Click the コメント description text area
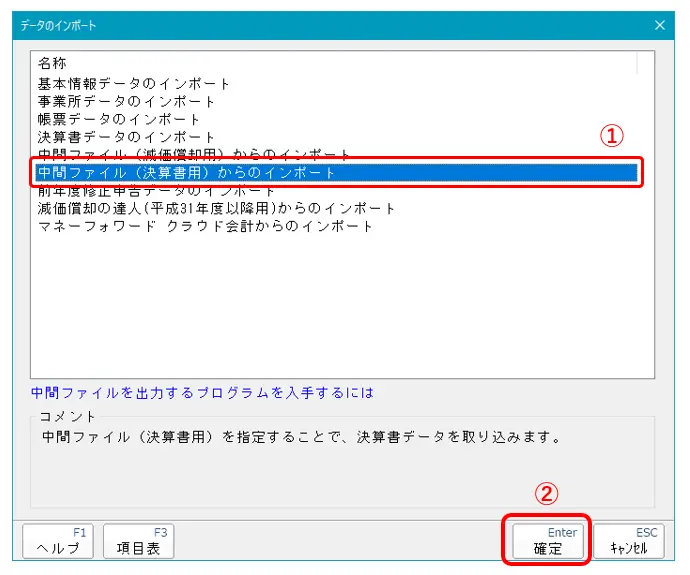This screenshot has width=690, height=575. [x=340, y=460]
